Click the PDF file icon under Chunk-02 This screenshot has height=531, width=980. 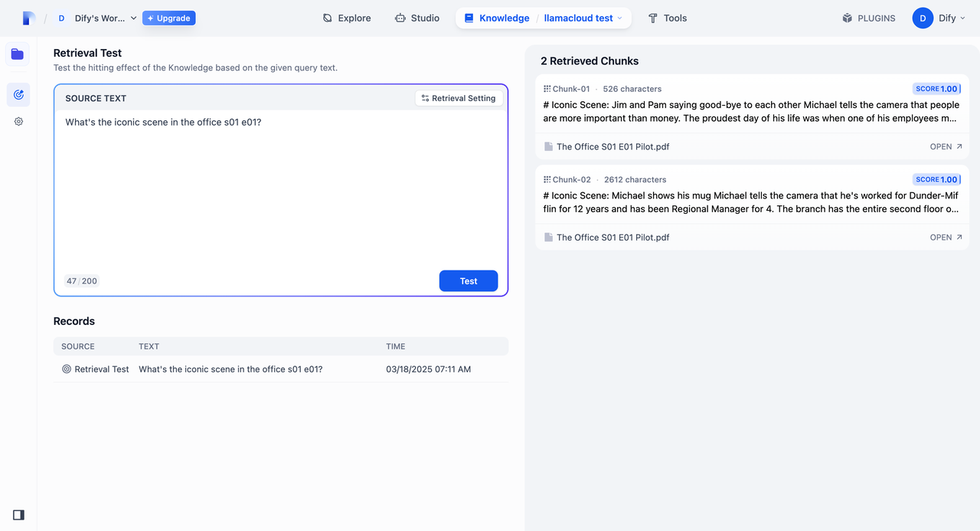click(548, 238)
